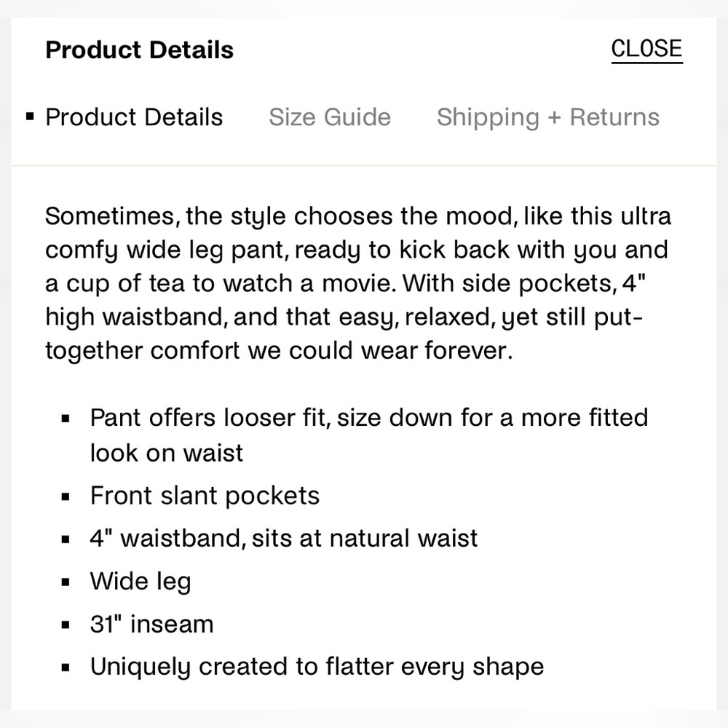Close the Product Details panel
728x728 pixels.
[x=646, y=50]
